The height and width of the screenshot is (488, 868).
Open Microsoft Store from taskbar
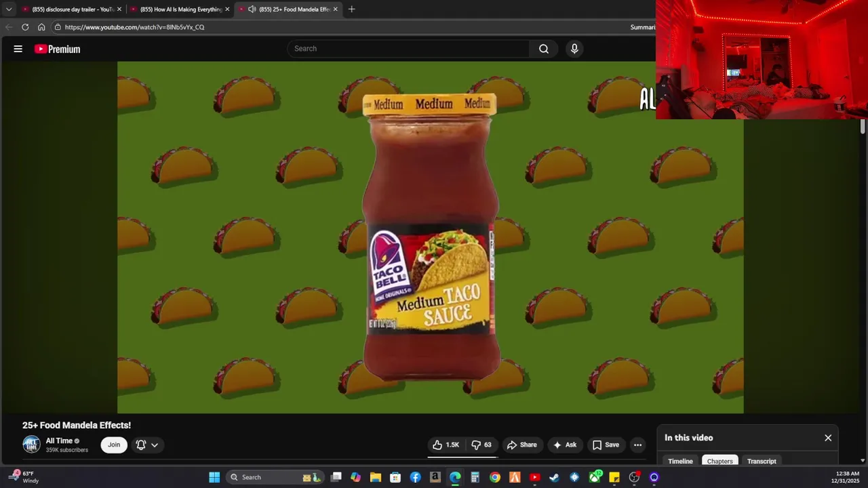pos(395,477)
